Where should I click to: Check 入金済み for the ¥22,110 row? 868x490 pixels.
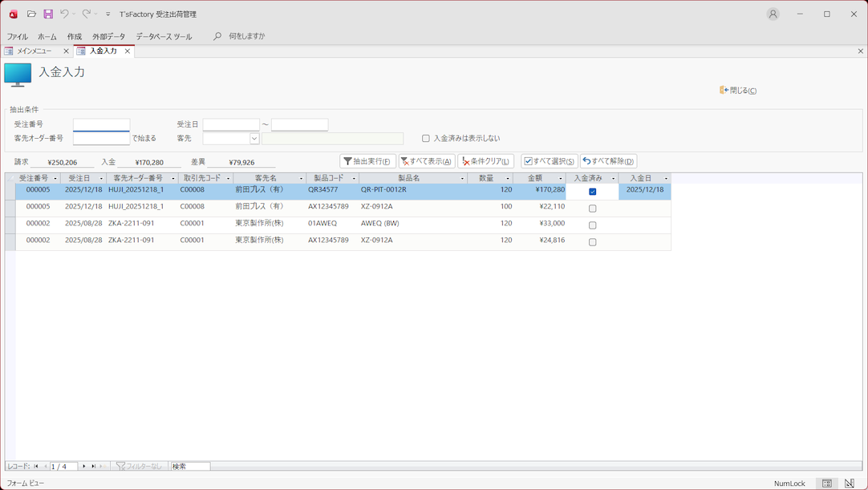click(592, 209)
